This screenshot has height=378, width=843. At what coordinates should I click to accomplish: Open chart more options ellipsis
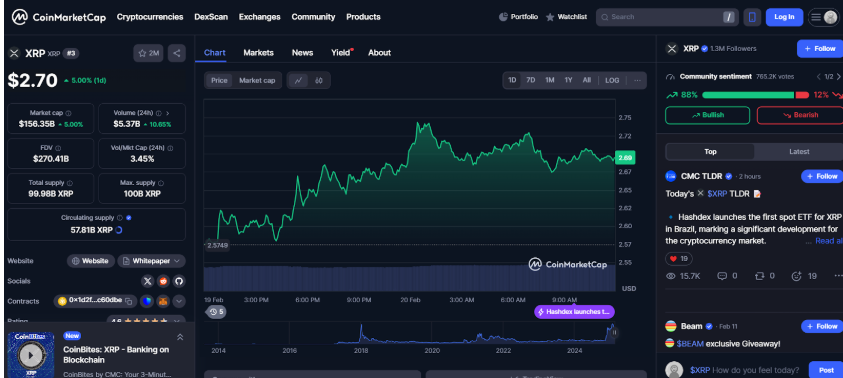[x=637, y=80]
